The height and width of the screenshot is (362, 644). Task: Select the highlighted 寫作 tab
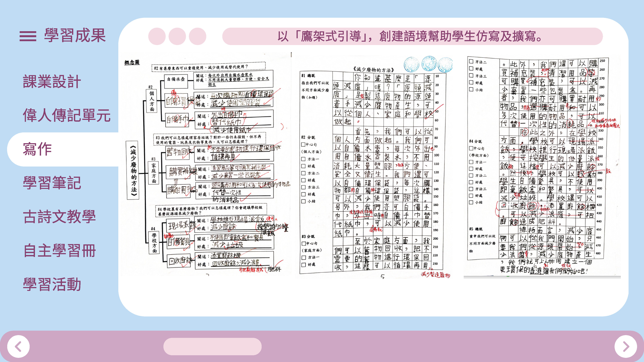tap(38, 149)
